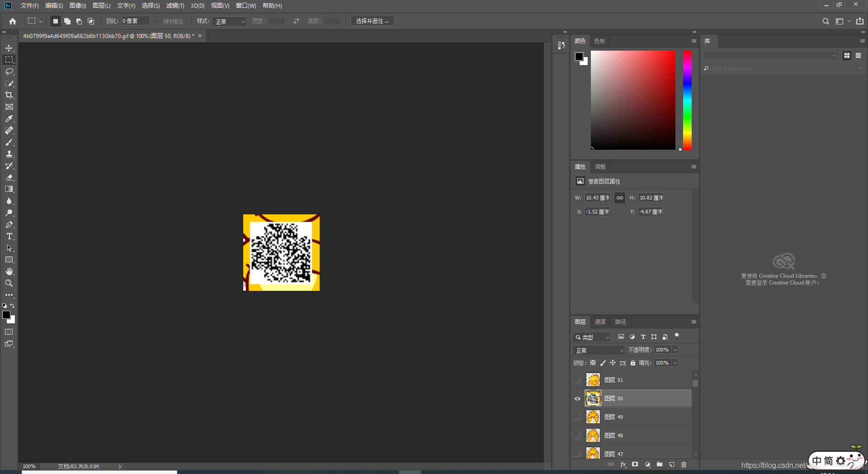Open the Edit Toolbar three-dots menu
Image resolution: width=868 pixels, height=474 pixels.
9,295
